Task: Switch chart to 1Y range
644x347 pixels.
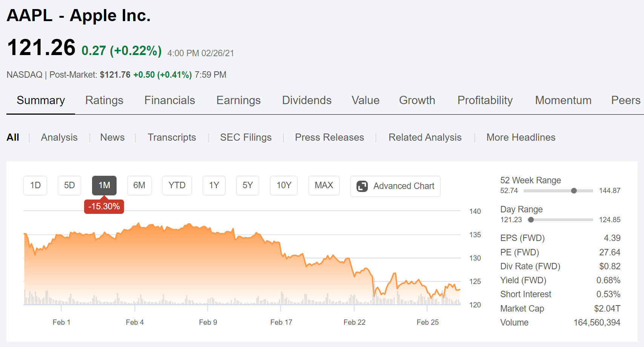Action: click(x=214, y=186)
